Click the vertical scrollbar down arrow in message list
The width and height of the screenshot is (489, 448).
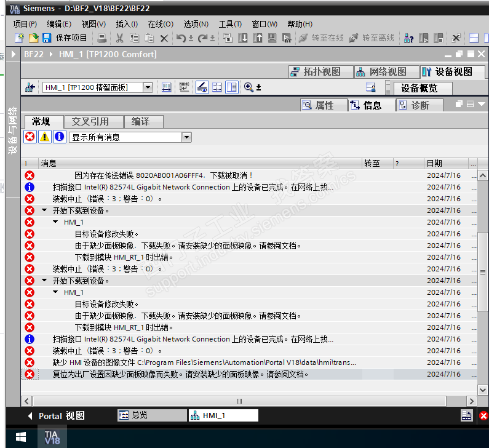point(482,390)
